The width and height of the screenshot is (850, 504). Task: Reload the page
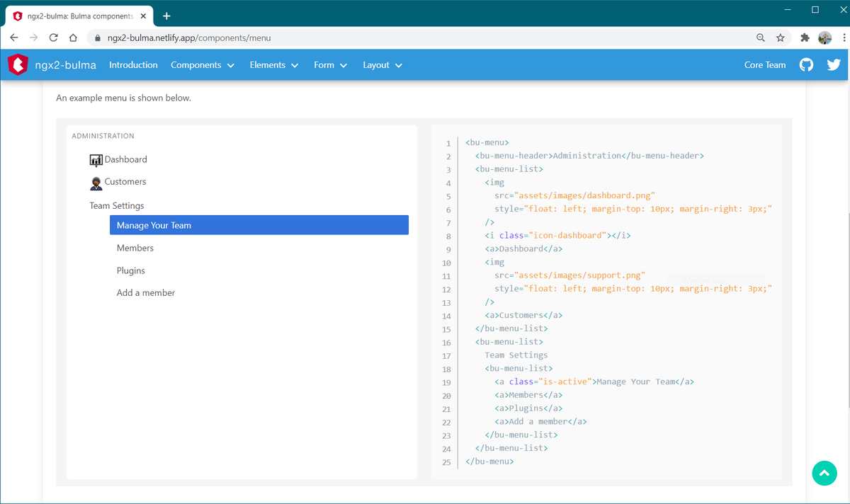pos(53,38)
